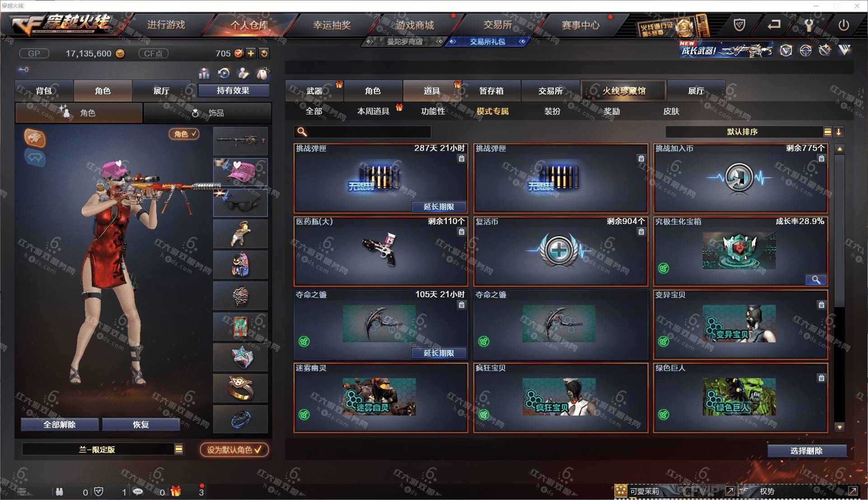The image size is (868, 500).
Task: Switch to the 游戏商城 tab
Action: (x=415, y=25)
